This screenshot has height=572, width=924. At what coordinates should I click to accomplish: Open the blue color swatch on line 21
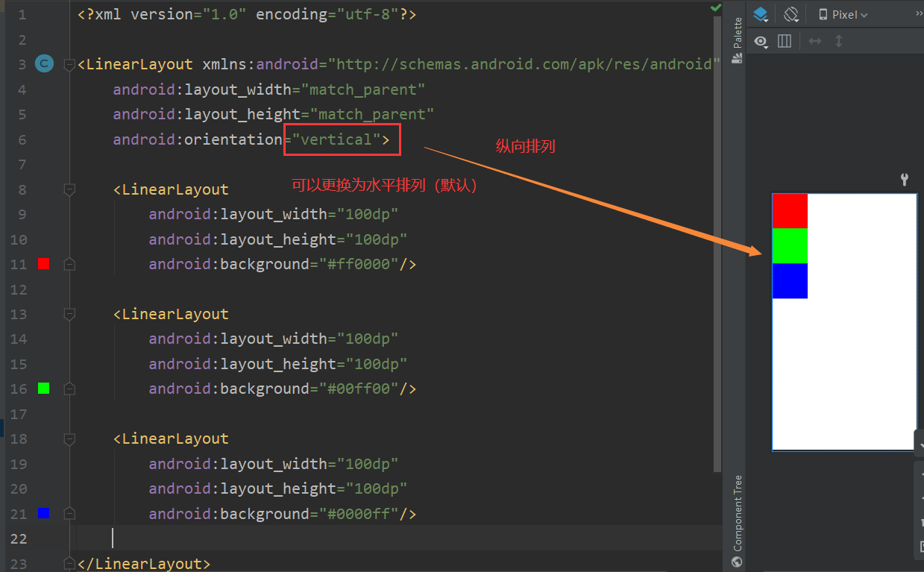click(x=44, y=513)
